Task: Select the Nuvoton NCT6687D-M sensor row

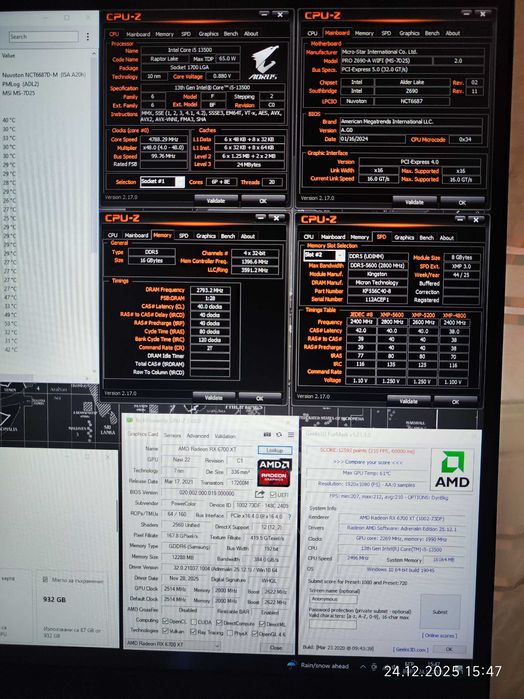Action: pos(44,75)
